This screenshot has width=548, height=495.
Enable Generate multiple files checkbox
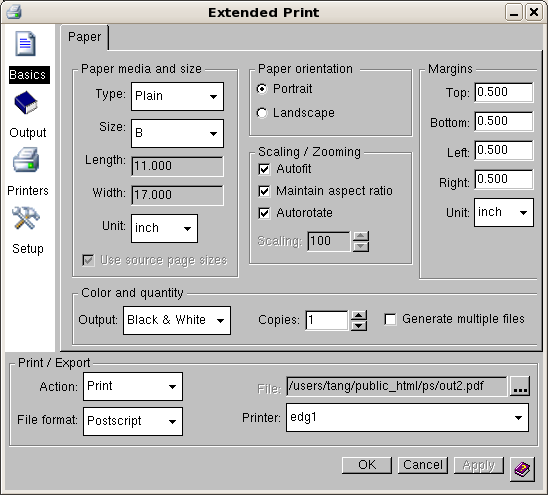click(x=390, y=319)
